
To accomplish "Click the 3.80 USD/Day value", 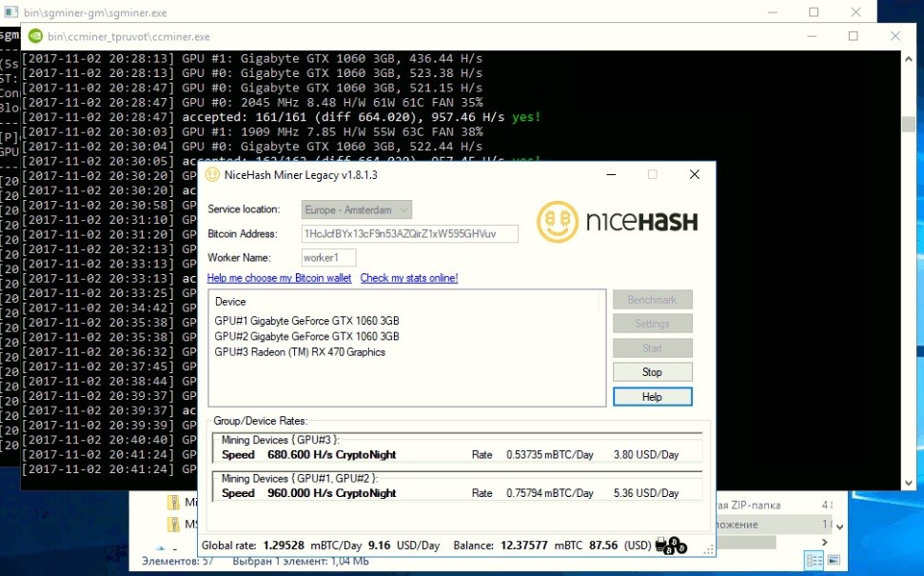I will [x=646, y=454].
